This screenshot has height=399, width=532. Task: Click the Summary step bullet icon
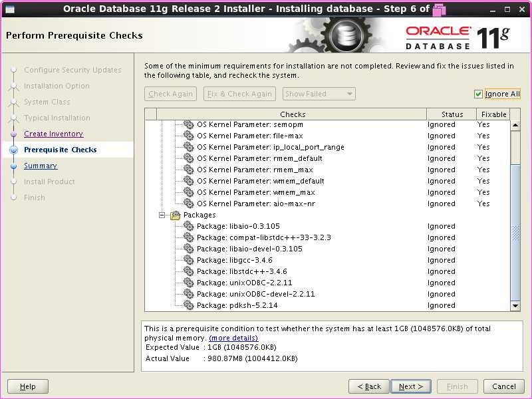pyautogui.click(x=13, y=166)
